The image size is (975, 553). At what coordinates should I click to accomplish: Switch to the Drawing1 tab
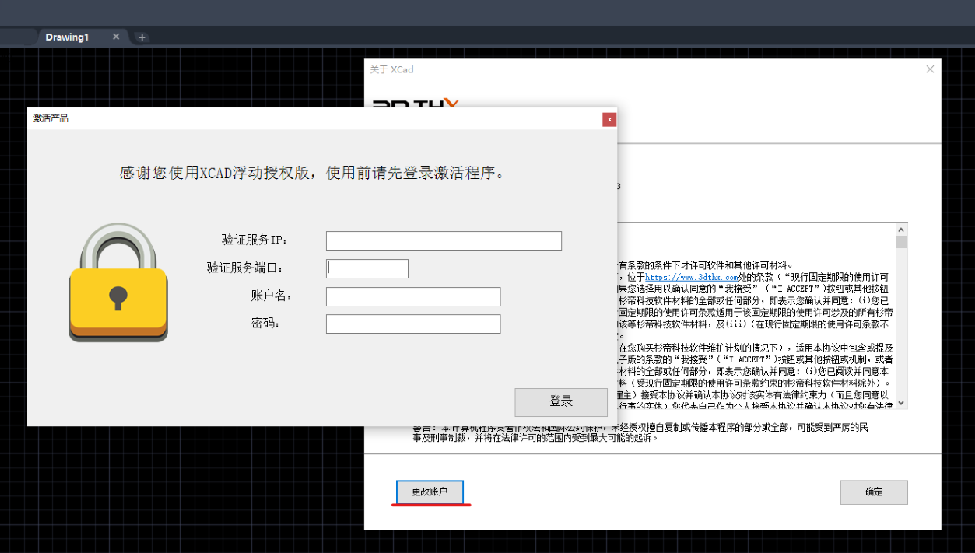[x=67, y=37]
